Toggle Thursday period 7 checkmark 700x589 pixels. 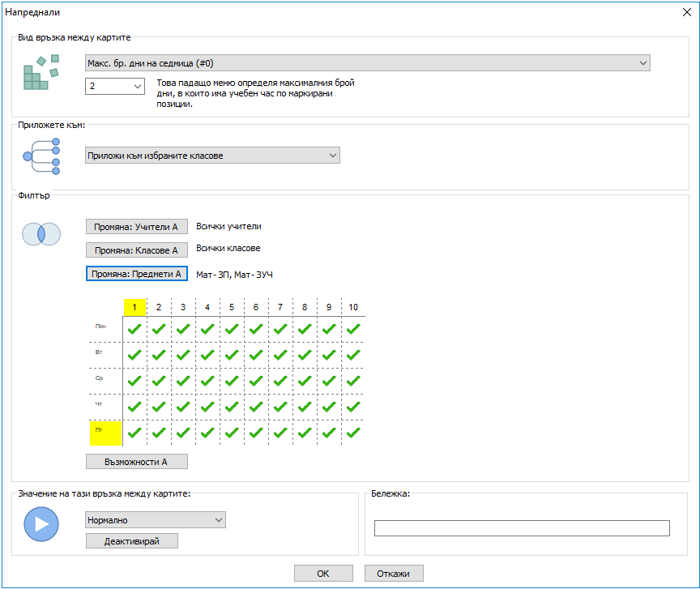[280, 407]
